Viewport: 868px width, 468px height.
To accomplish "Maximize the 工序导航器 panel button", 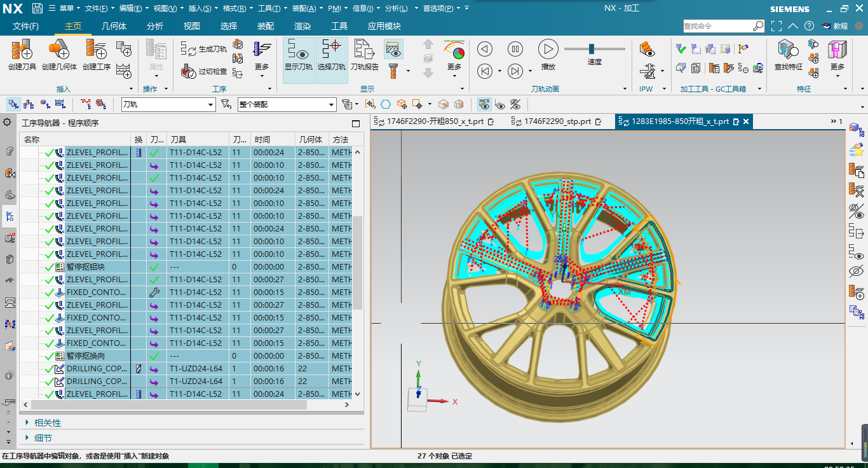I will [356, 123].
